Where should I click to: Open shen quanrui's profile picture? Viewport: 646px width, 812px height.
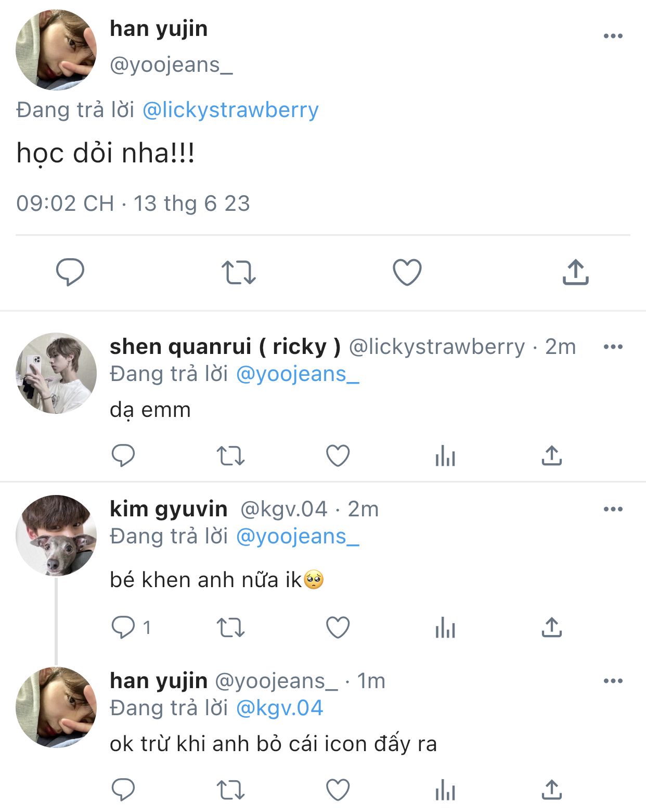[56, 373]
